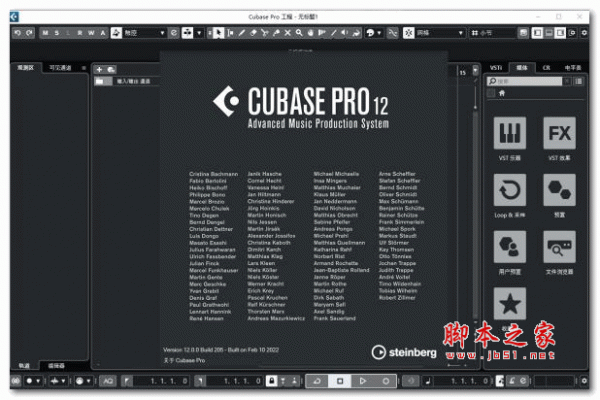This screenshot has width=600, height=400.
Task: Toggle global Read automation R button
Action: (x=80, y=33)
